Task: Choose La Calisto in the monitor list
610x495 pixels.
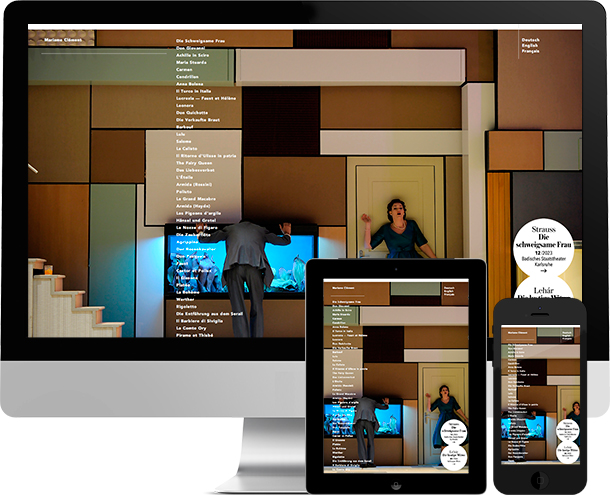Action: click(x=186, y=149)
